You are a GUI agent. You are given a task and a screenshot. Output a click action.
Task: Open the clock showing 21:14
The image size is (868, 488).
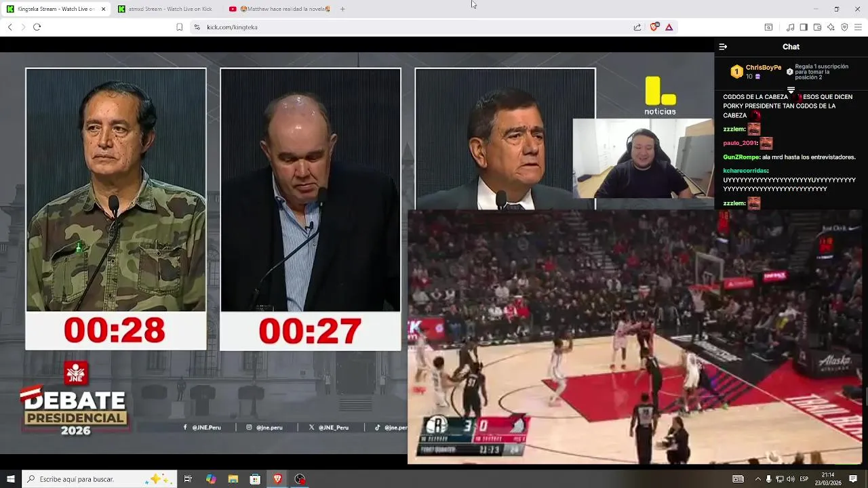pyautogui.click(x=828, y=479)
